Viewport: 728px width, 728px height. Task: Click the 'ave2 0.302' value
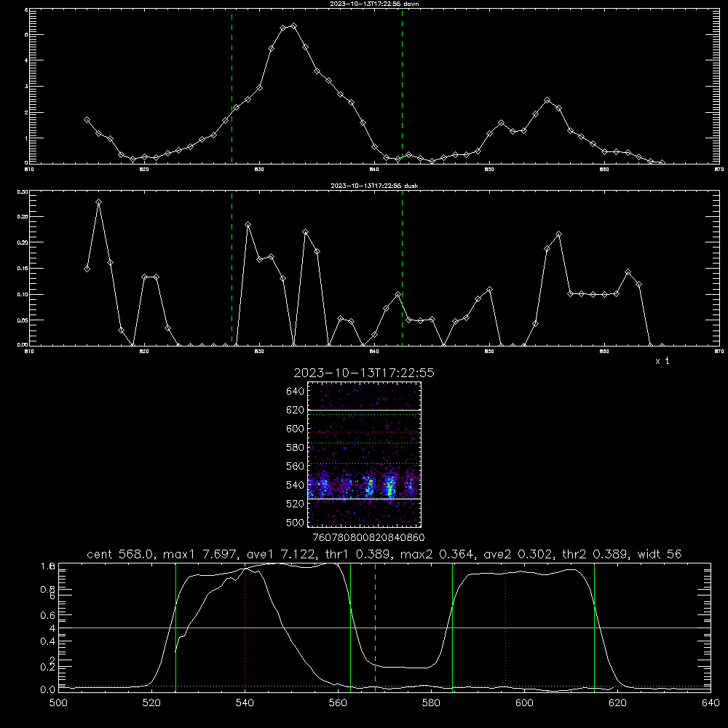point(518,554)
